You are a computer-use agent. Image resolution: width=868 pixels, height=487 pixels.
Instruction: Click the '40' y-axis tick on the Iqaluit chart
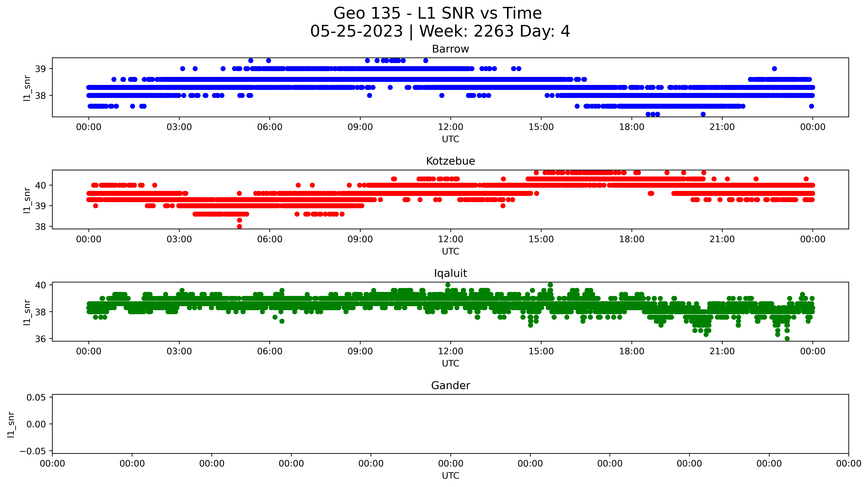pos(40,285)
